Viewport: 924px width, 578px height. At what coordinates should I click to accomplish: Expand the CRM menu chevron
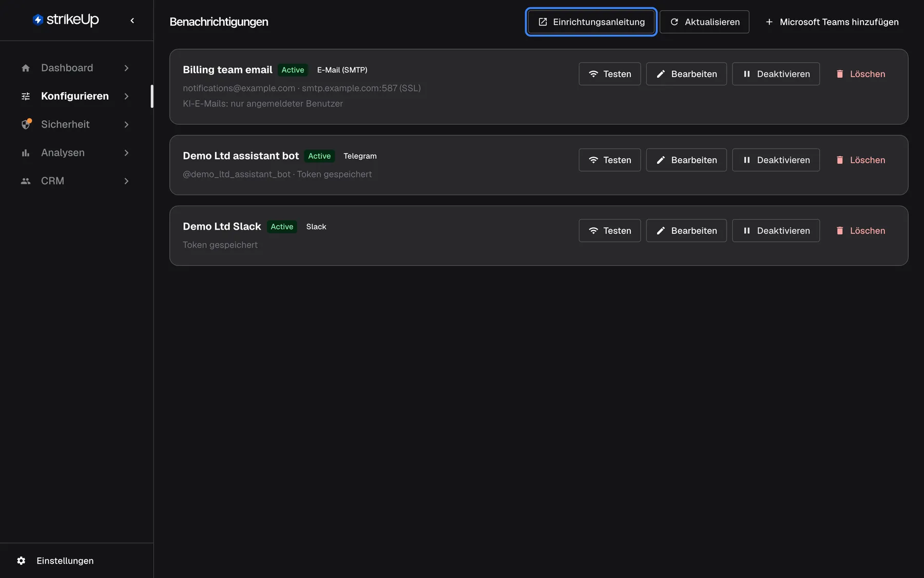[126, 181]
